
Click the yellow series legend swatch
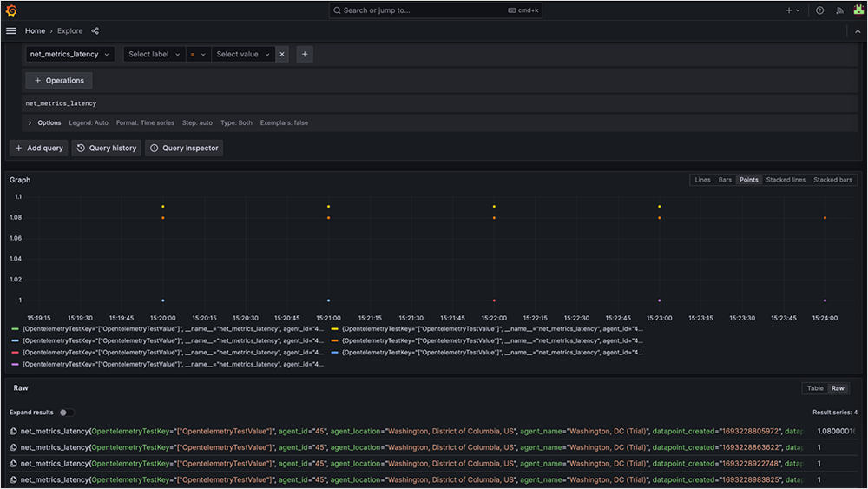pos(335,329)
